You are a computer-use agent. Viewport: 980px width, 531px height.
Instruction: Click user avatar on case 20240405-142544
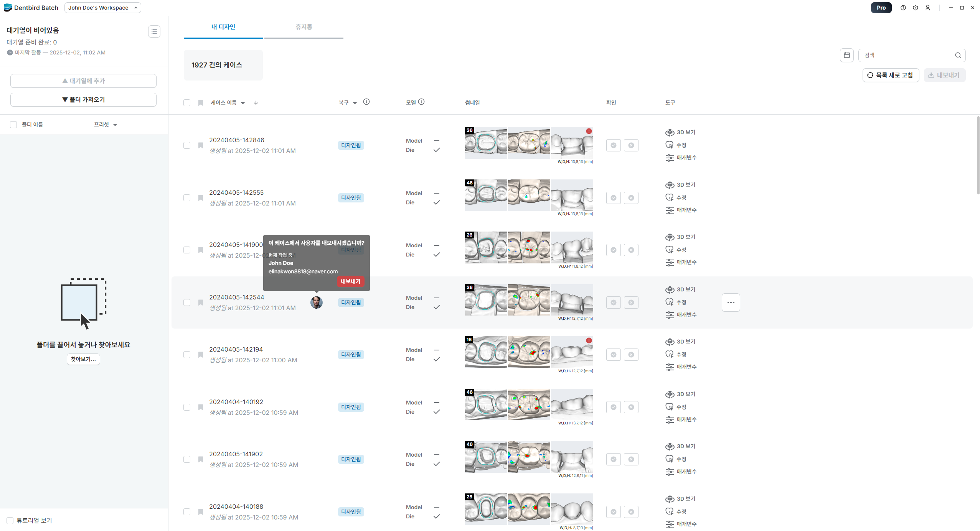pos(316,302)
